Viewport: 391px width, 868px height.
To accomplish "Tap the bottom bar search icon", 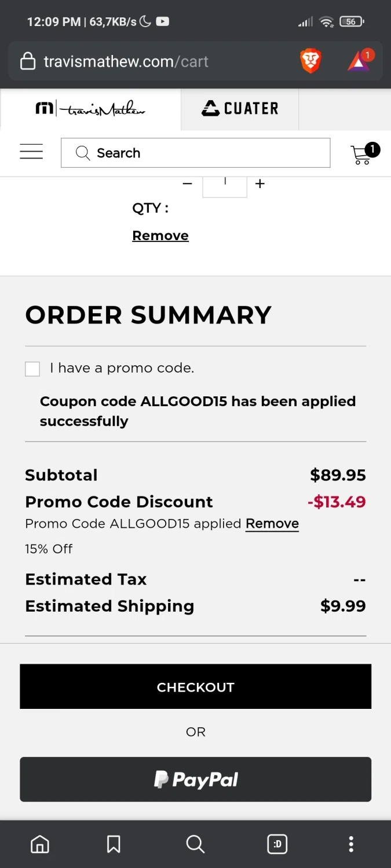I will point(195,844).
